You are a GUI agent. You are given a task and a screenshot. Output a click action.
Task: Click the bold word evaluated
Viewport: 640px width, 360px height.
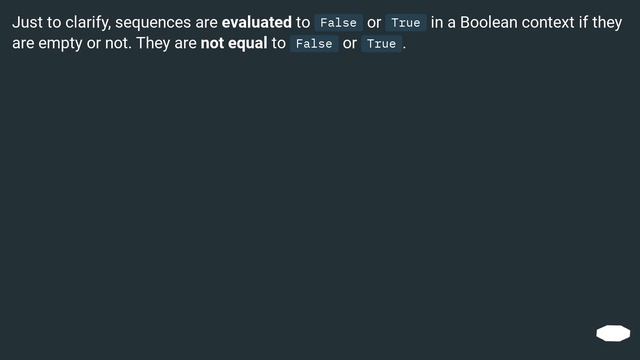pos(257,22)
